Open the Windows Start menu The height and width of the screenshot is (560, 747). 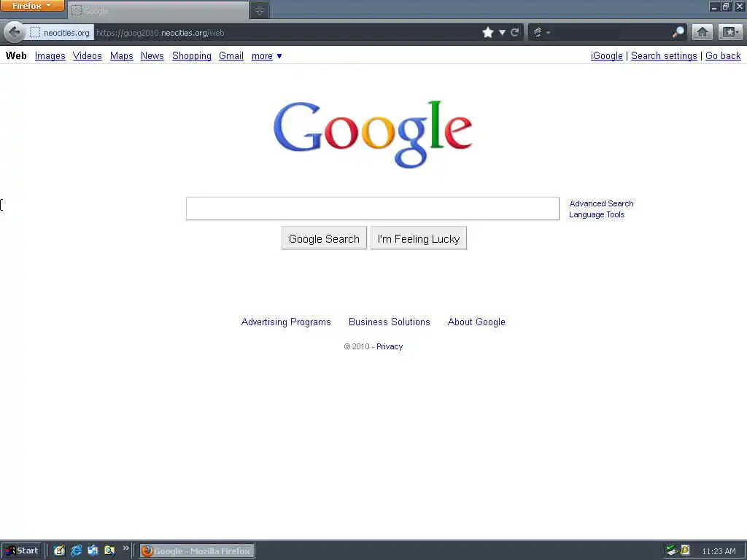21,551
